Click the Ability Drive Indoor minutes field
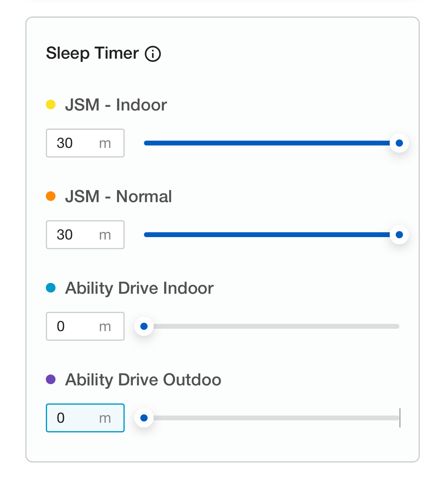The image size is (448, 479). coord(76,326)
